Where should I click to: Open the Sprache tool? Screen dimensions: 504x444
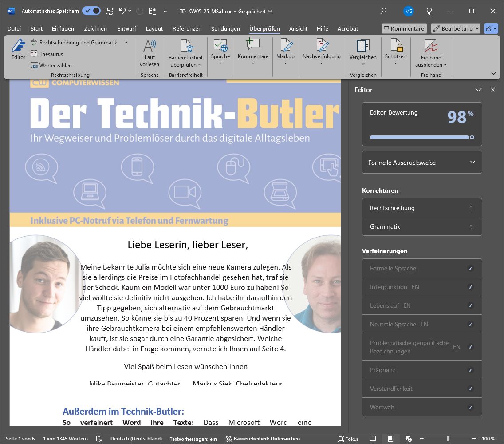pyautogui.click(x=220, y=52)
